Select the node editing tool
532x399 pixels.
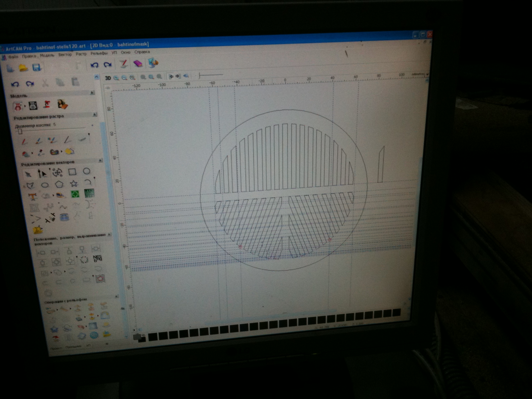point(42,173)
